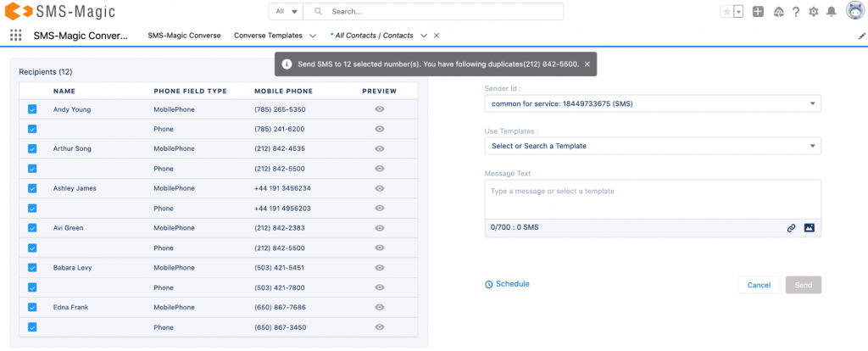Dismiss the duplicates notification toast
Viewport: 868px width, 351px height.
click(587, 64)
